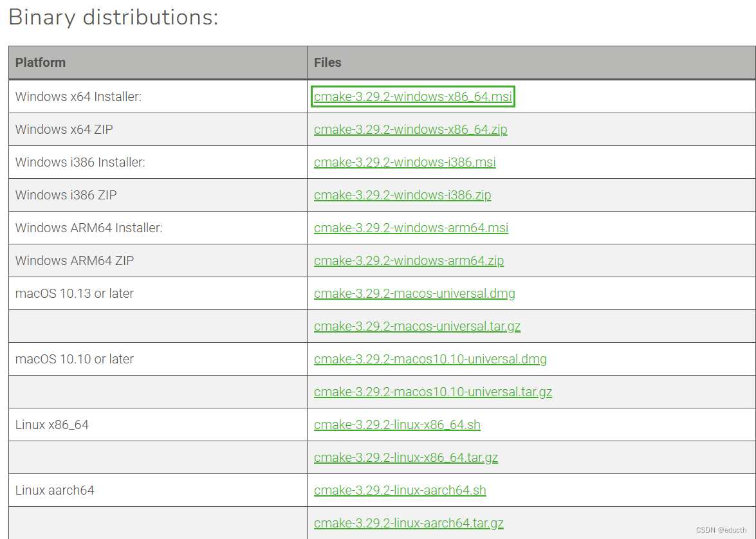756x539 pixels.
Task: Select the 'Windows x64 ZIP' platform cell
Action: (158, 129)
